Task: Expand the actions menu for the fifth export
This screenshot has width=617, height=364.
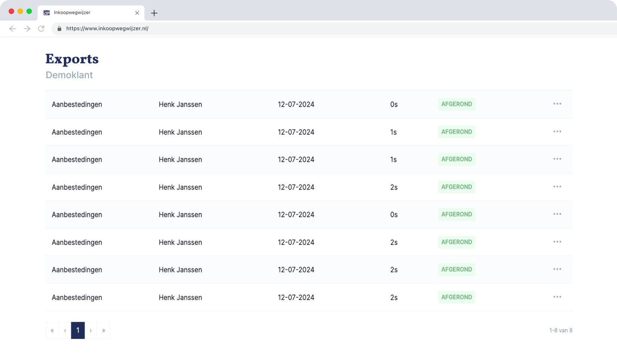Action: pos(557,214)
